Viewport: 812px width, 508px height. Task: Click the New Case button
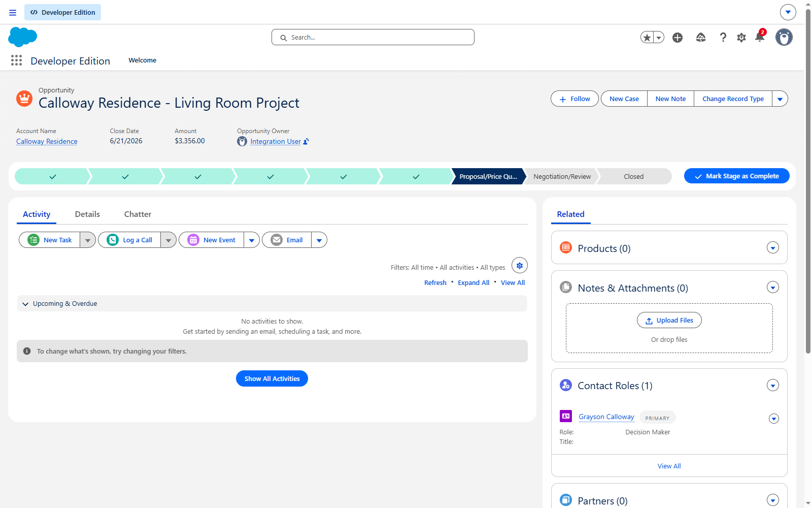624,99
